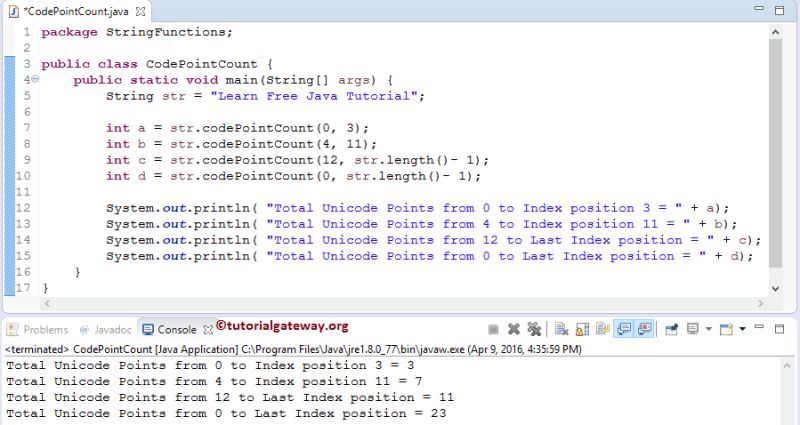Click class name "CodePointCount" on line 3
The height and width of the screenshot is (425, 800).
point(202,64)
